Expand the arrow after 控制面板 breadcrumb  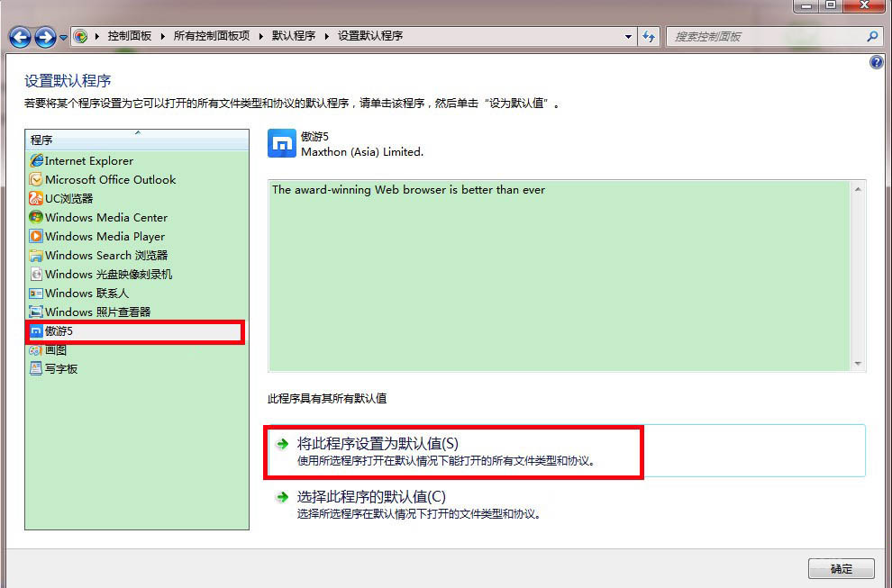point(163,36)
